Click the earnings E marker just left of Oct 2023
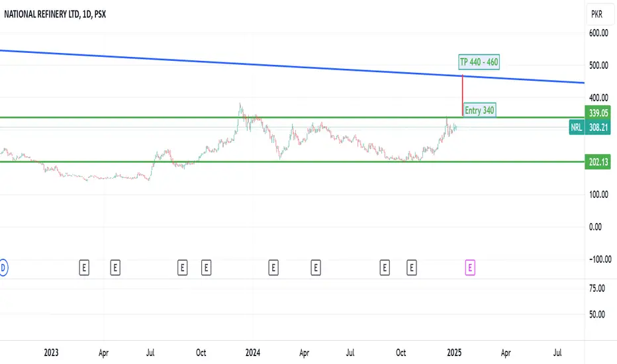The width and height of the screenshot is (617, 364). click(182, 268)
